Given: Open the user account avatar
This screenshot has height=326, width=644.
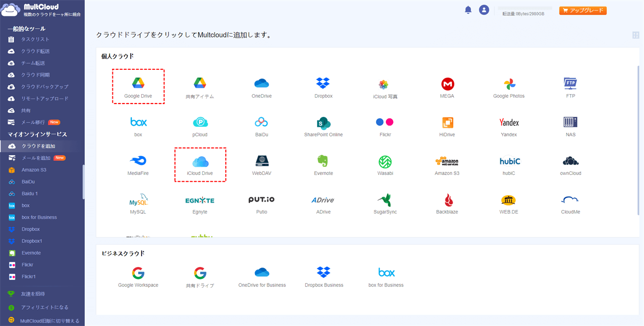Looking at the screenshot, I should click(x=484, y=10).
